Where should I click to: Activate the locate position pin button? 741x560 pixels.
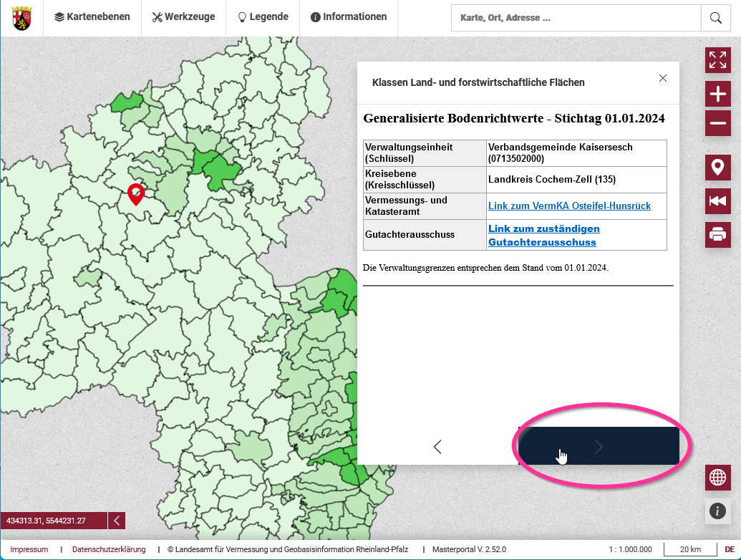coord(717,168)
